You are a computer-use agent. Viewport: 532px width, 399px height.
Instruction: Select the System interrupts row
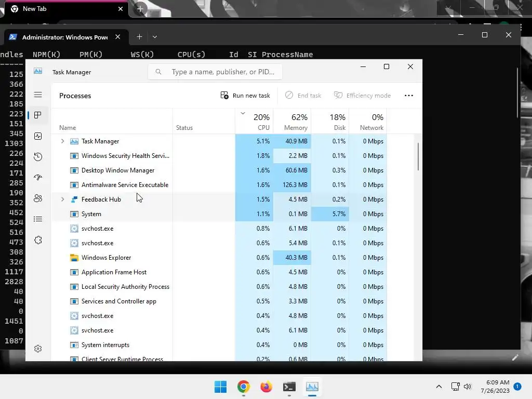[219, 345]
